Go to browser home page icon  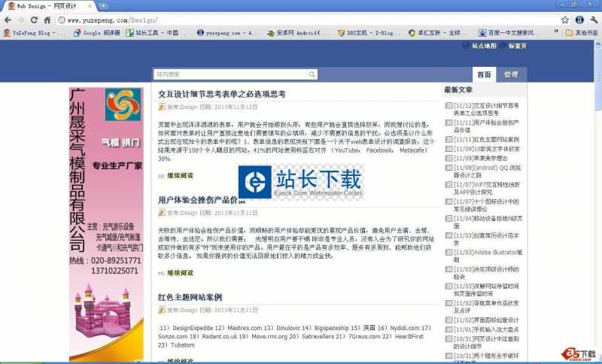coord(48,20)
